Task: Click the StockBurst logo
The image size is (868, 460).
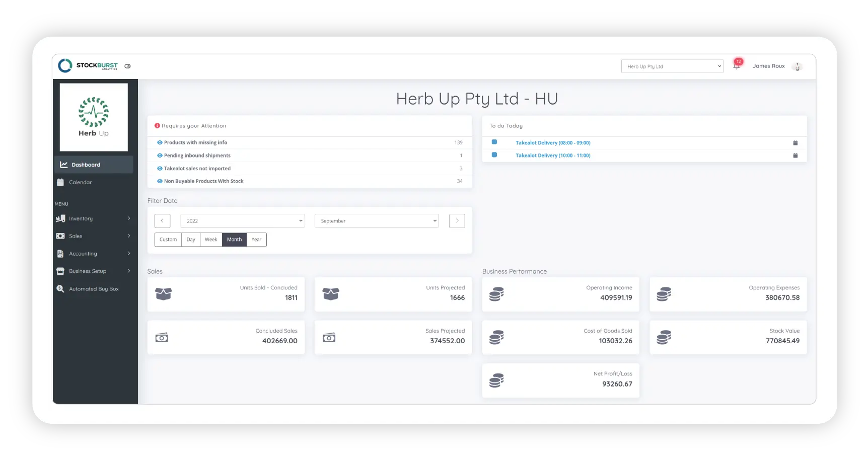Action: click(88, 65)
